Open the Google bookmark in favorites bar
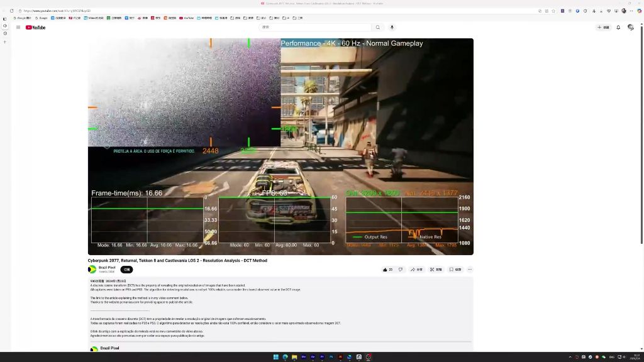This screenshot has height=362, width=644. click(41, 18)
